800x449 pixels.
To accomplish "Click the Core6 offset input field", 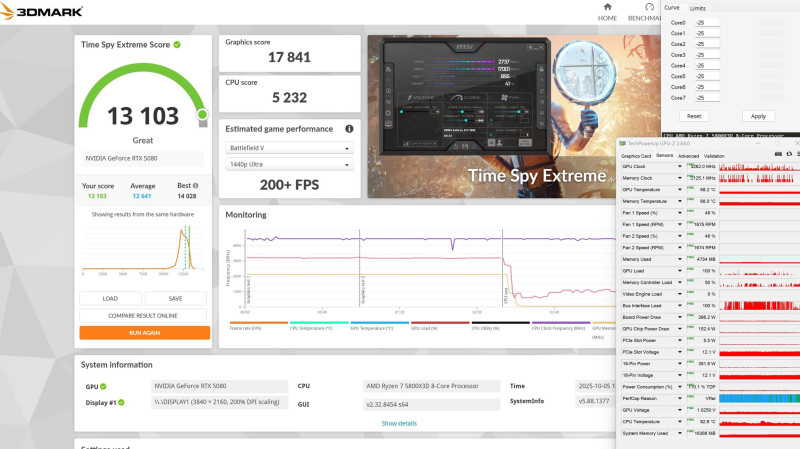I will coord(707,87).
